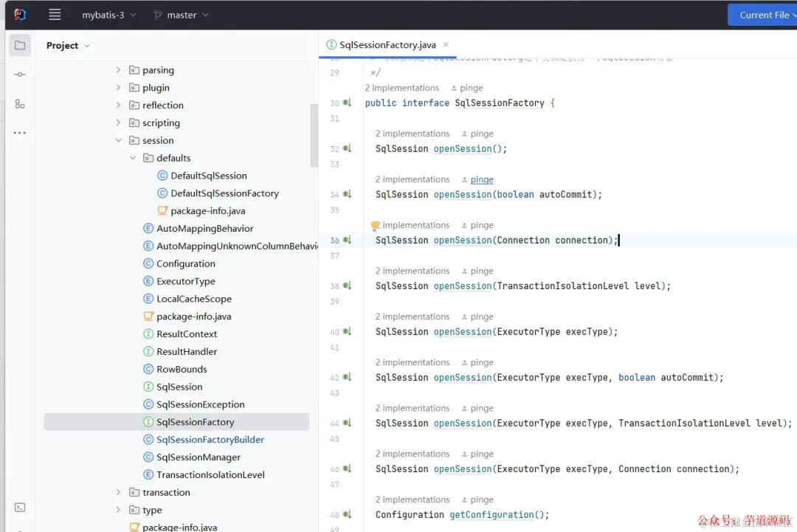Collapse the defaults package
Viewport: 797px width, 532px height.
pyautogui.click(x=132, y=158)
